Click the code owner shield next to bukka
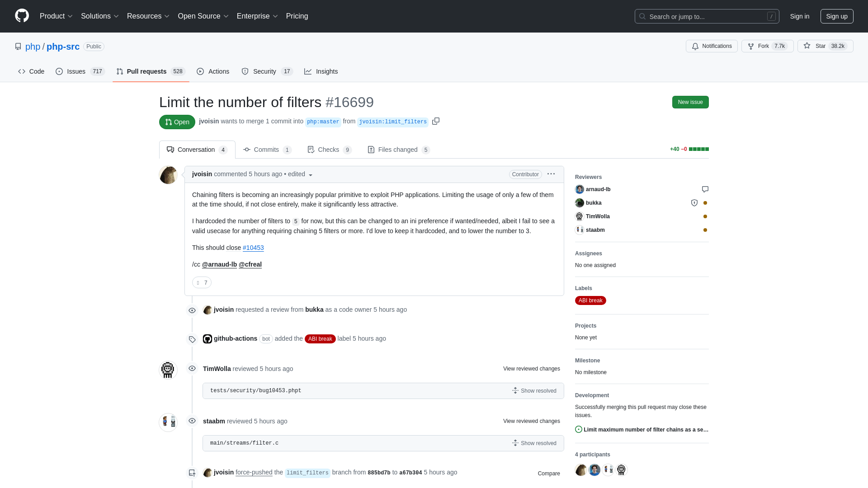This screenshot has height=488, width=868. pyautogui.click(x=694, y=203)
